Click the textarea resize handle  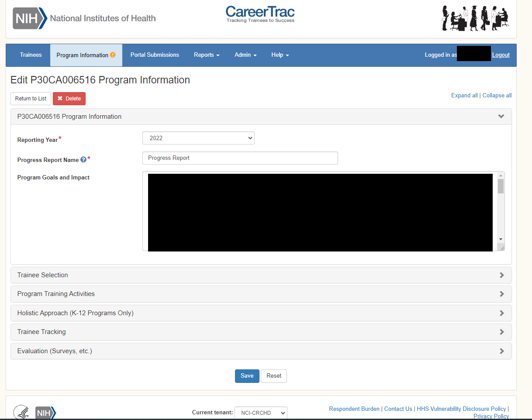501,248
